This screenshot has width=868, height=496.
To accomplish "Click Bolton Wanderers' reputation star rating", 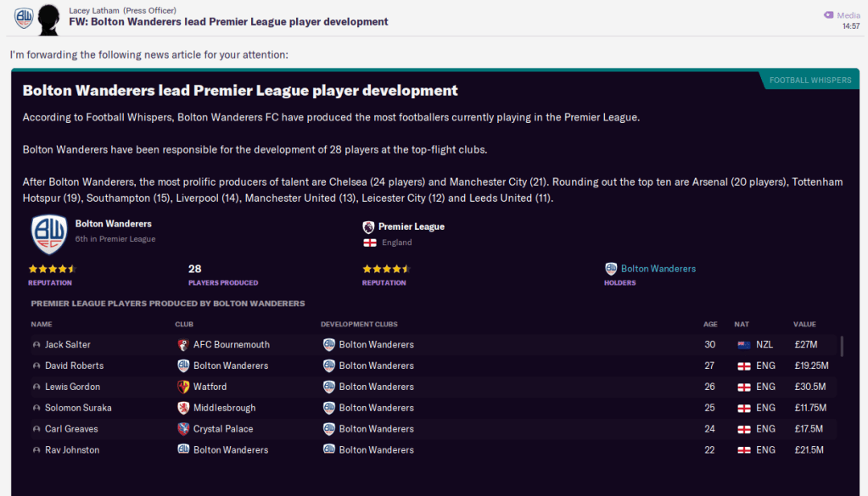I will 53,269.
